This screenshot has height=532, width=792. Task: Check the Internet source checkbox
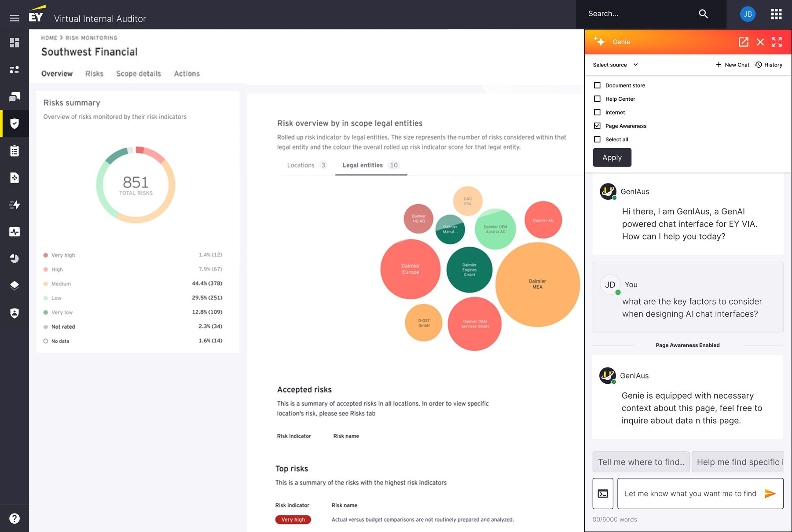(x=597, y=112)
